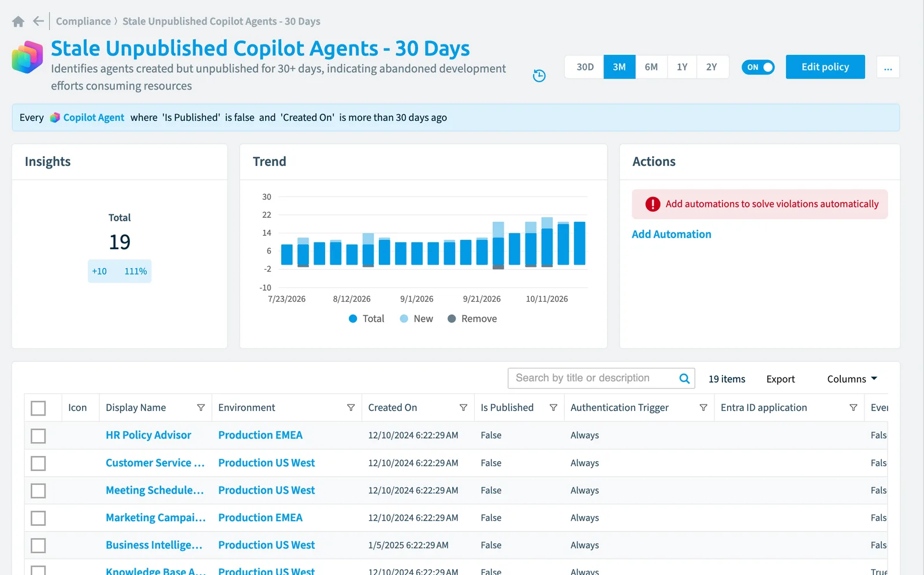Check the Meeting Scheduler row checkbox
Image resolution: width=924 pixels, height=575 pixels.
(x=38, y=491)
